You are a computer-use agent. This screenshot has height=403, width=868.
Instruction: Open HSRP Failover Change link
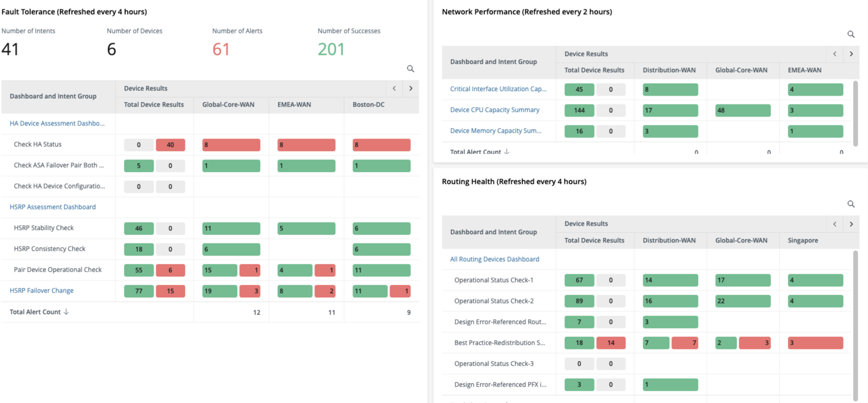[x=41, y=290]
